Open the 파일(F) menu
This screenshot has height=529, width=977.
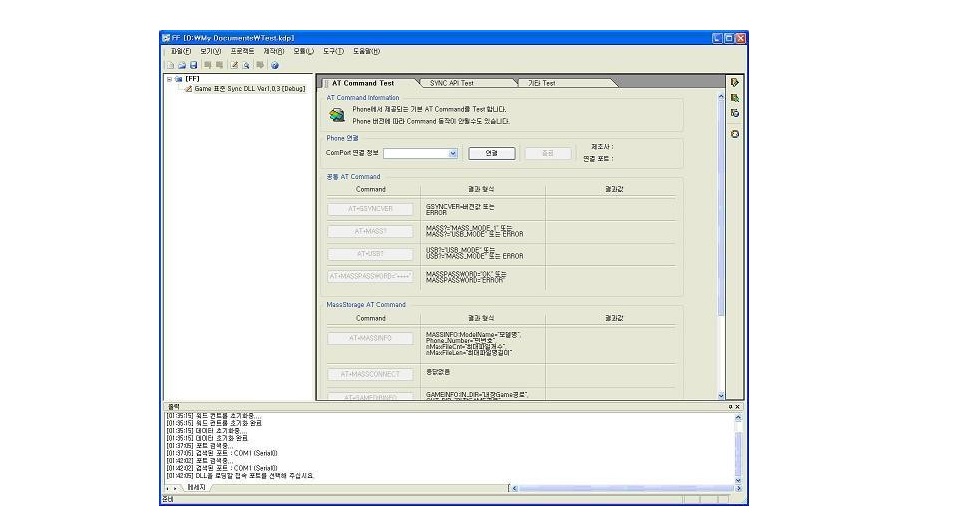tap(181, 51)
